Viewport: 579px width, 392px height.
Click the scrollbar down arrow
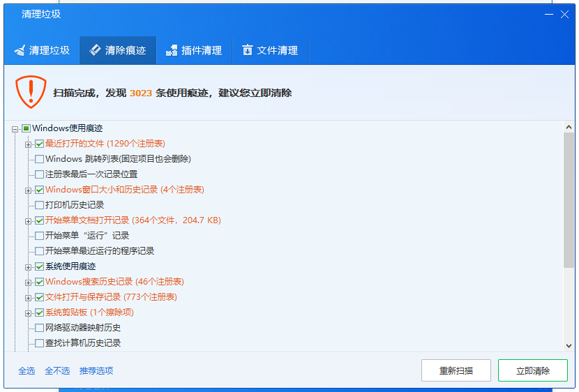[569, 346]
